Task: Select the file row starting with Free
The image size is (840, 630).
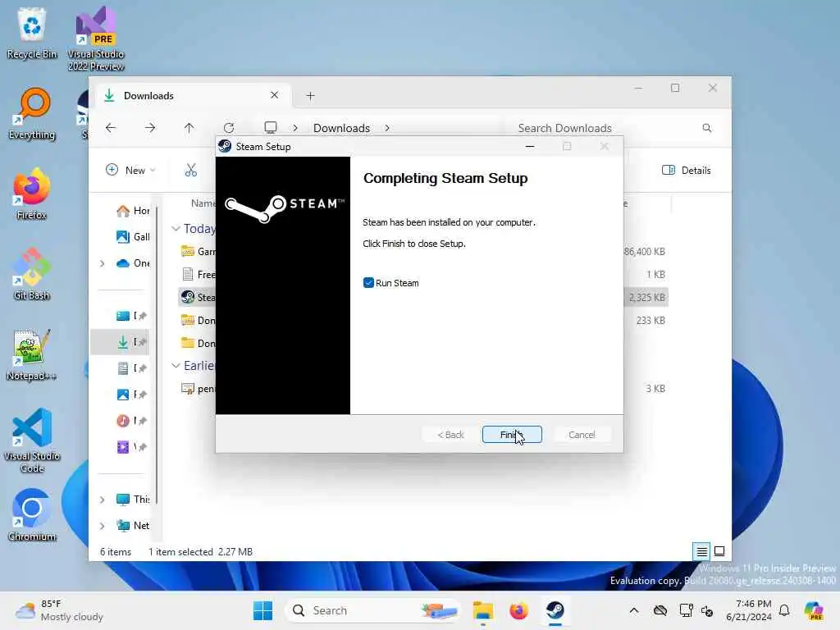Action: pyautogui.click(x=422, y=274)
